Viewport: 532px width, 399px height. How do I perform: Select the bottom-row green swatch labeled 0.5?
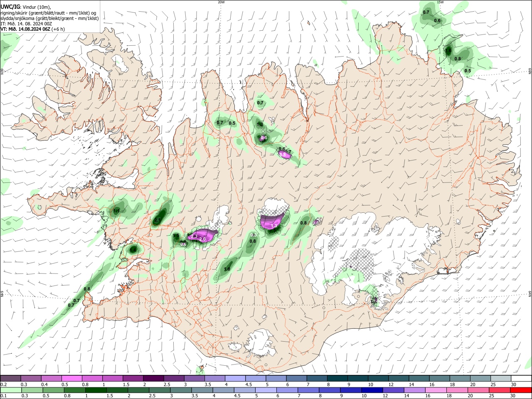(x=54, y=390)
